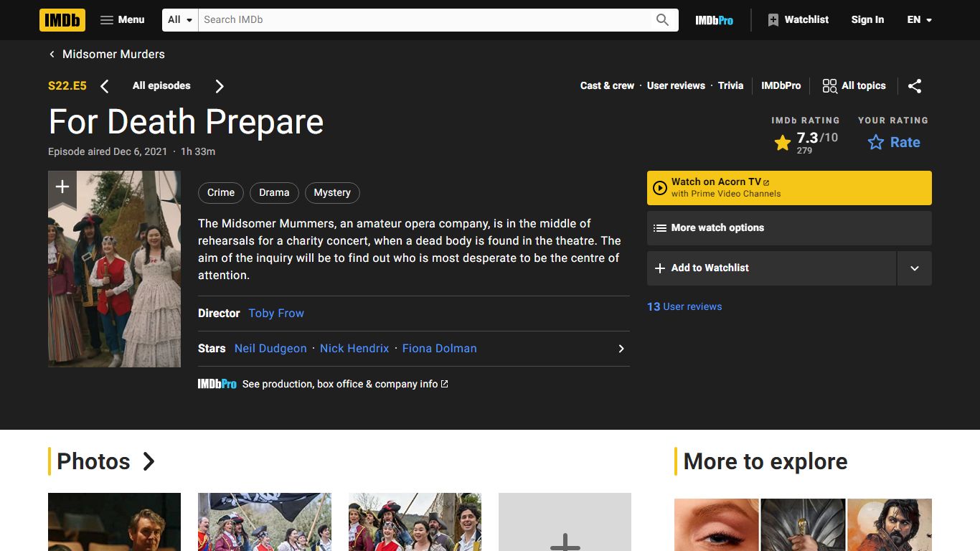Open first photo thumbnail of man
This screenshot has width=980, height=551.
pos(115,522)
